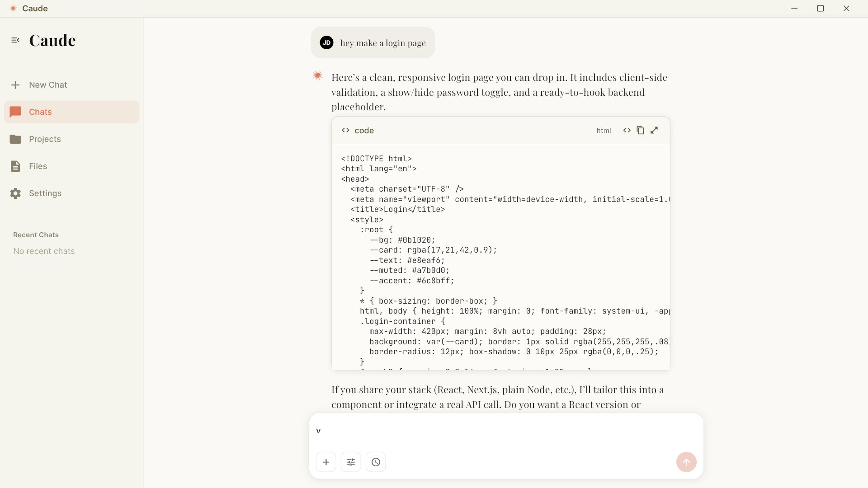Click the plus attach button in the composer

(326, 462)
